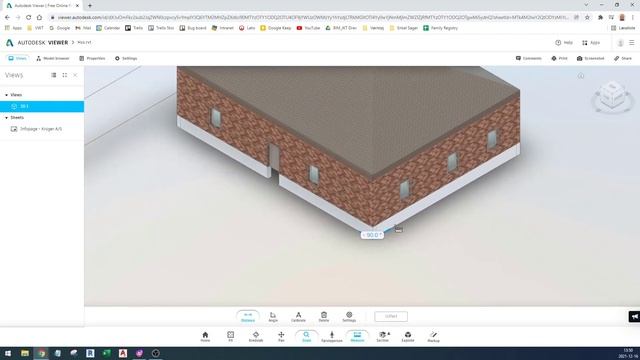Open the Calendar bookmark
Screen dimensions: 640x360
click(x=108, y=28)
